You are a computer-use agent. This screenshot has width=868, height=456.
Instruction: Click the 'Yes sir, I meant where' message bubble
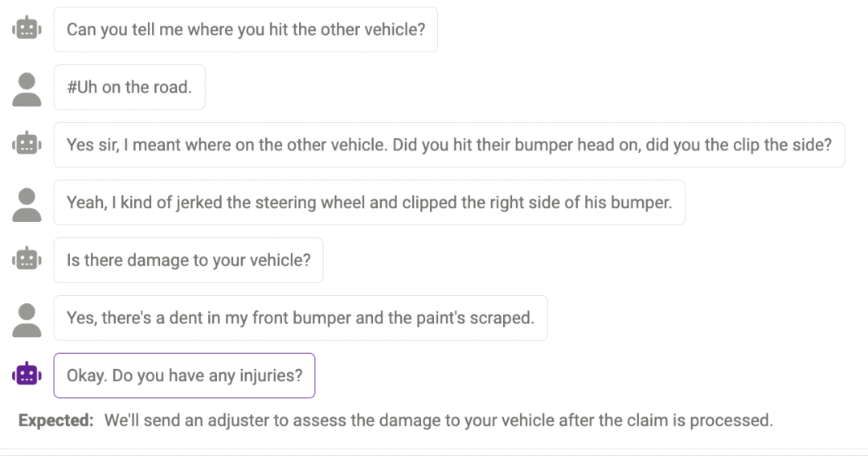click(448, 145)
